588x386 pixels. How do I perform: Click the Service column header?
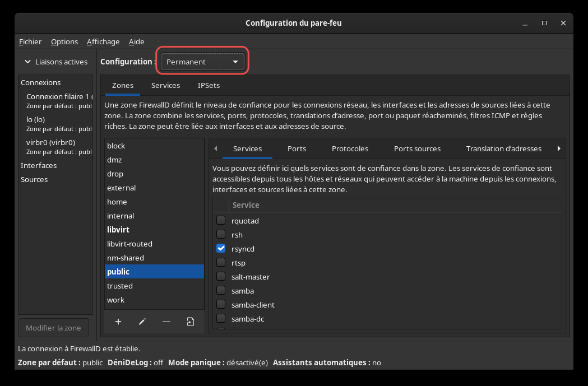click(x=246, y=205)
